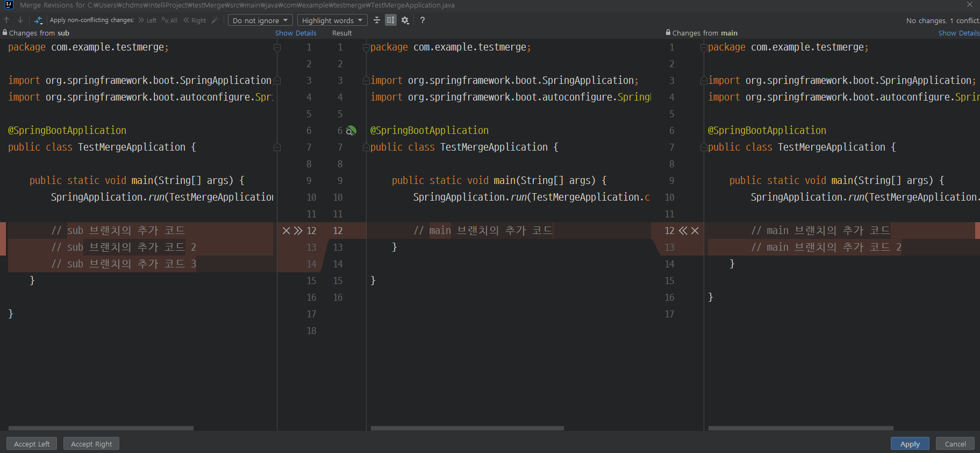Toggle the lock on Changes from main
980x453 pixels.
(x=668, y=33)
